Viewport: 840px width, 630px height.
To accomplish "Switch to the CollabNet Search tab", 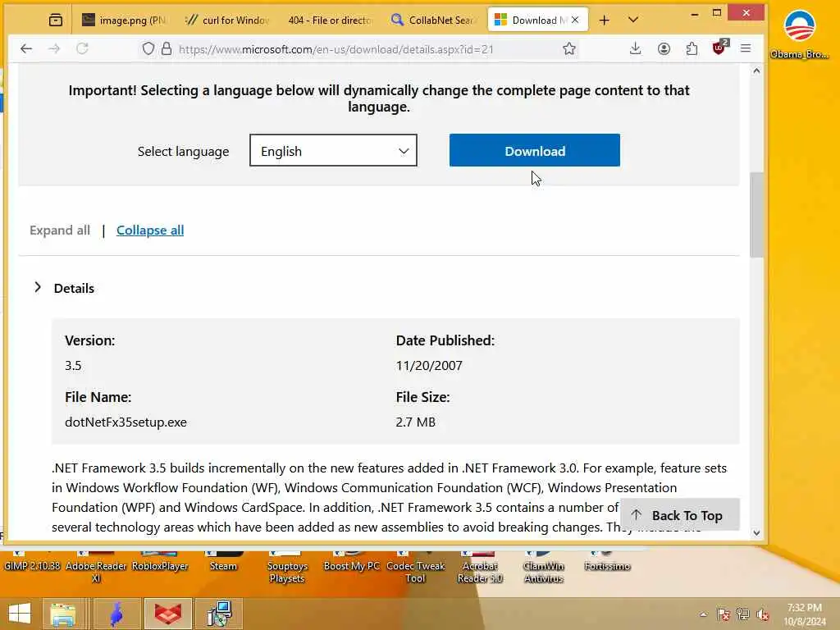I will pos(433,21).
